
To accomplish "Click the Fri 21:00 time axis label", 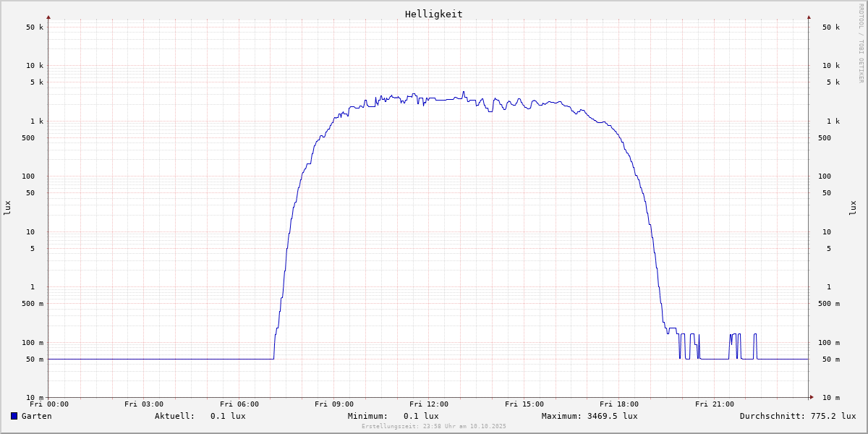I will (x=715, y=404).
